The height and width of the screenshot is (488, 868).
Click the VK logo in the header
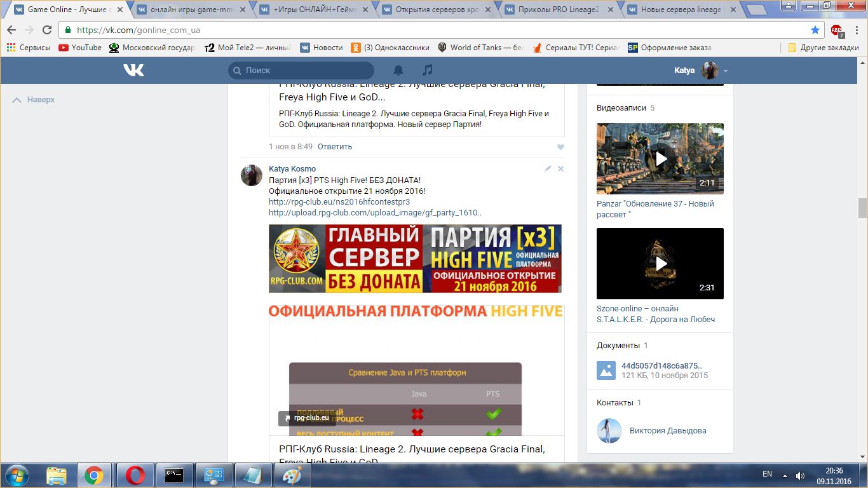pos(133,71)
